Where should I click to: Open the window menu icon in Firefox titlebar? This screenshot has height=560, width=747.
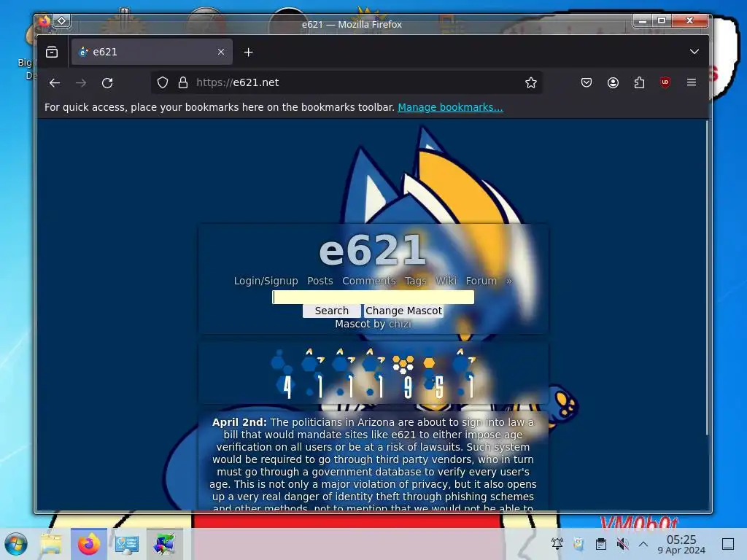click(44, 21)
